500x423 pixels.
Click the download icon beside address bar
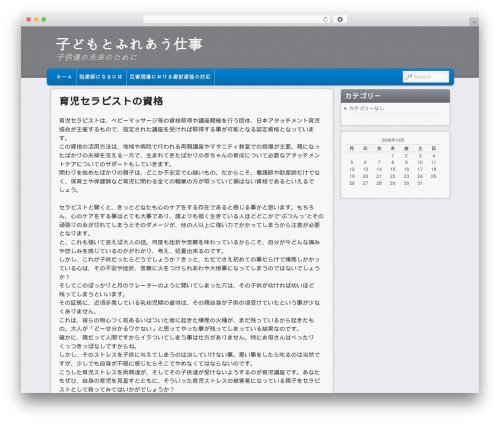[340, 20]
